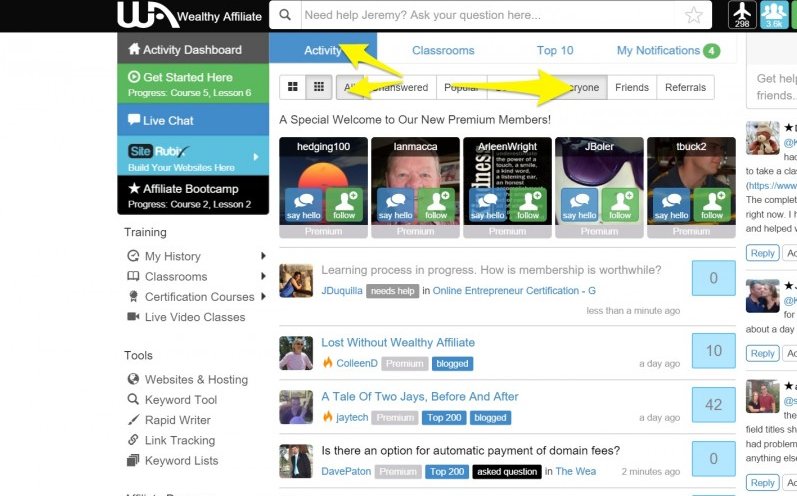Image resolution: width=797 pixels, height=496 pixels.
Task: Expand the SiteRubix menu arrow
Action: [256, 157]
